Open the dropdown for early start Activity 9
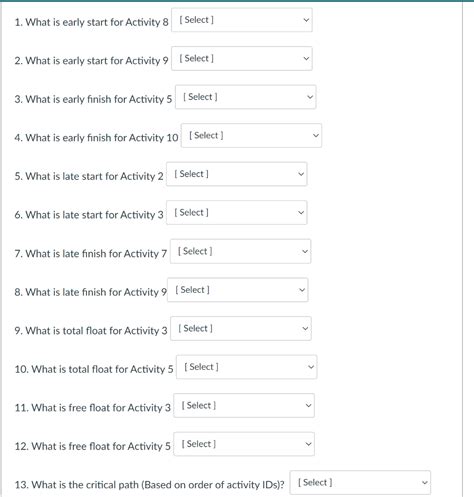Viewport: 474px width, 497px height. click(x=242, y=59)
